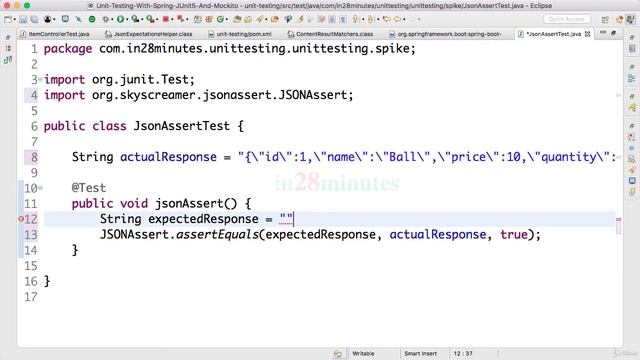The width and height of the screenshot is (640, 360).
Task: Click the External Tools run icon
Action: click(x=151, y=19)
